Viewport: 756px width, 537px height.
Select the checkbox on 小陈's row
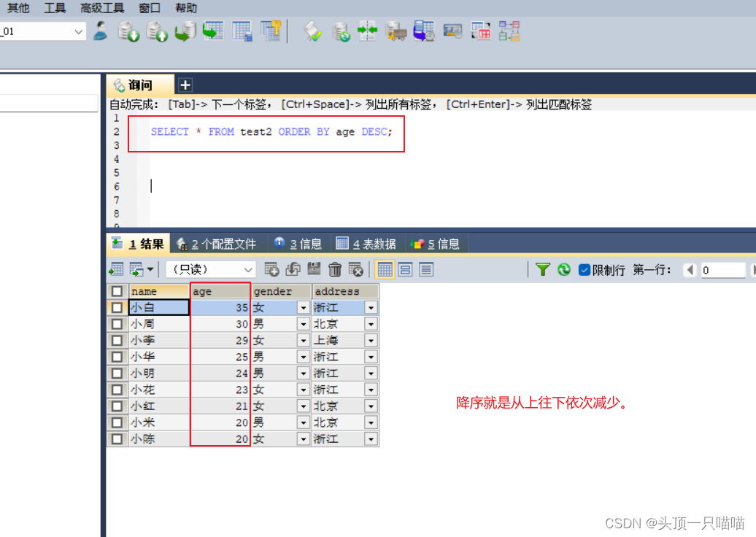click(x=117, y=438)
